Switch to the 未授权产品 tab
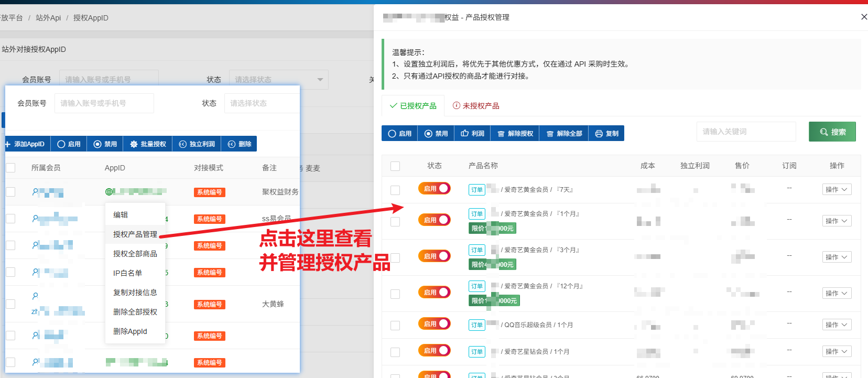The width and height of the screenshot is (868, 378). (476, 106)
